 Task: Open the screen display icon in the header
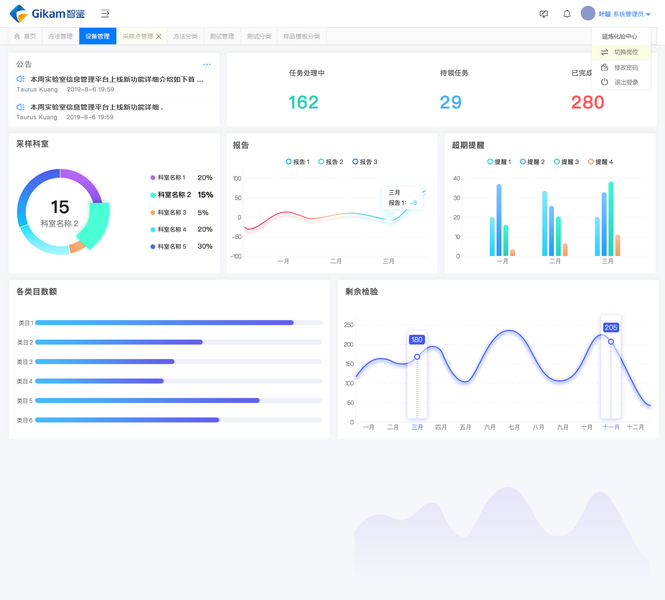coord(544,14)
